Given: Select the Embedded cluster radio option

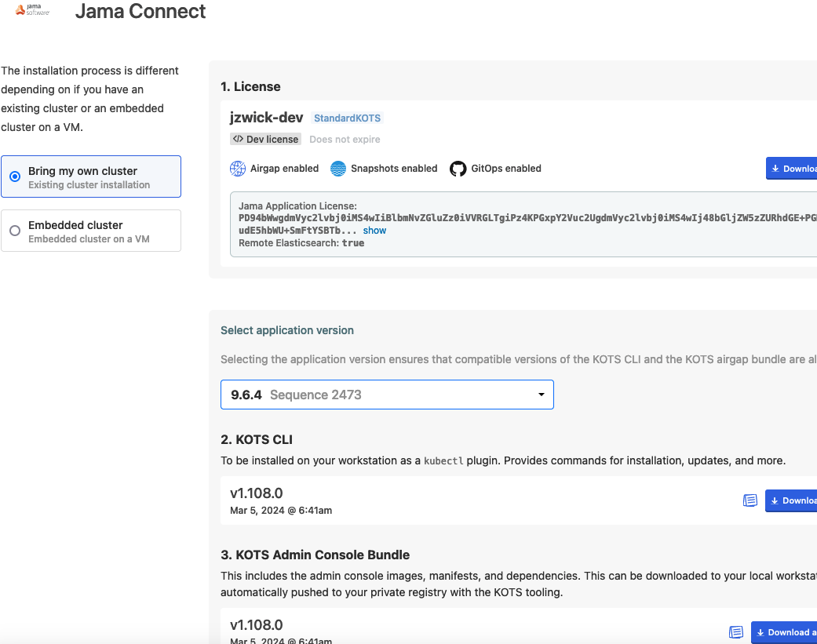Looking at the screenshot, I should pyautogui.click(x=15, y=231).
